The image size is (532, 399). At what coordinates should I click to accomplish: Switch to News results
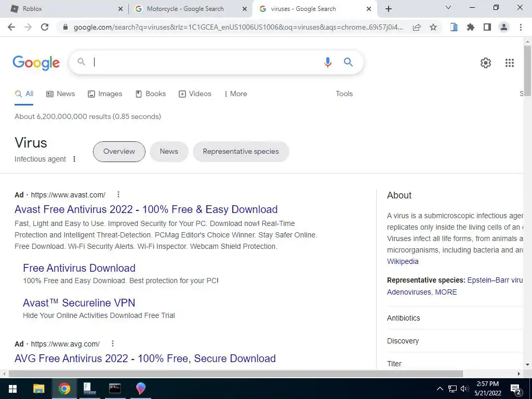coord(61,94)
